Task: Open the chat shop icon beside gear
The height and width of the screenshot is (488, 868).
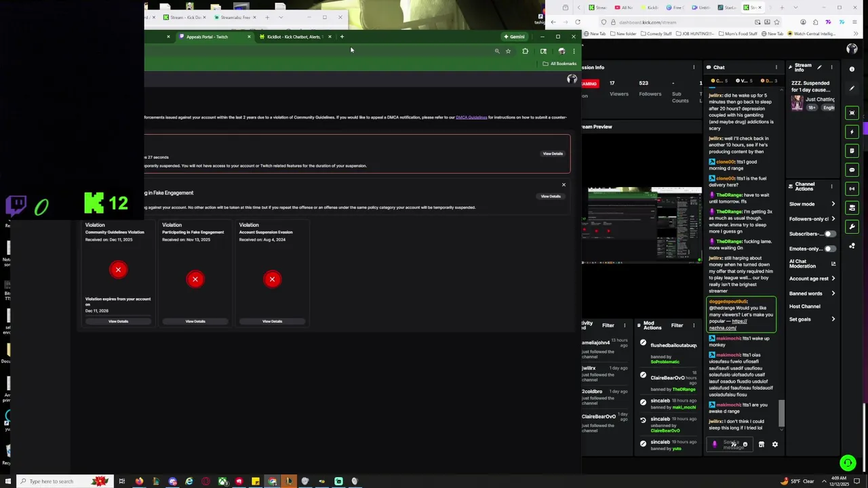Action: [761, 445]
